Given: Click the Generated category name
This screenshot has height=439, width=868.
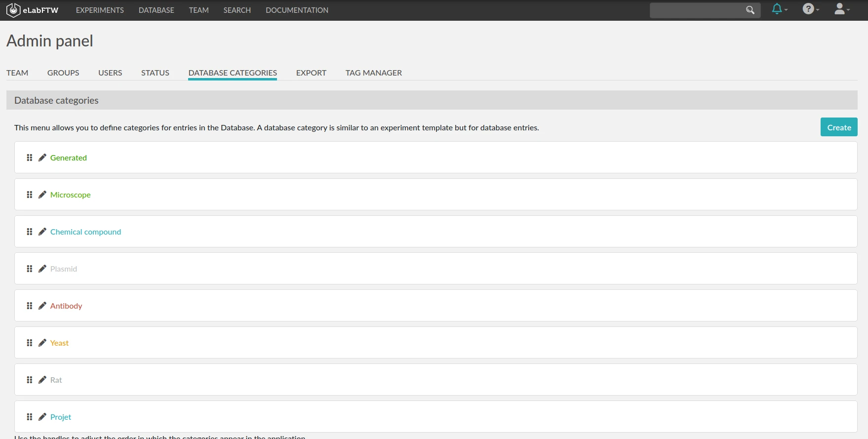Looking at the screenshot, I should (x=69, y=158).
